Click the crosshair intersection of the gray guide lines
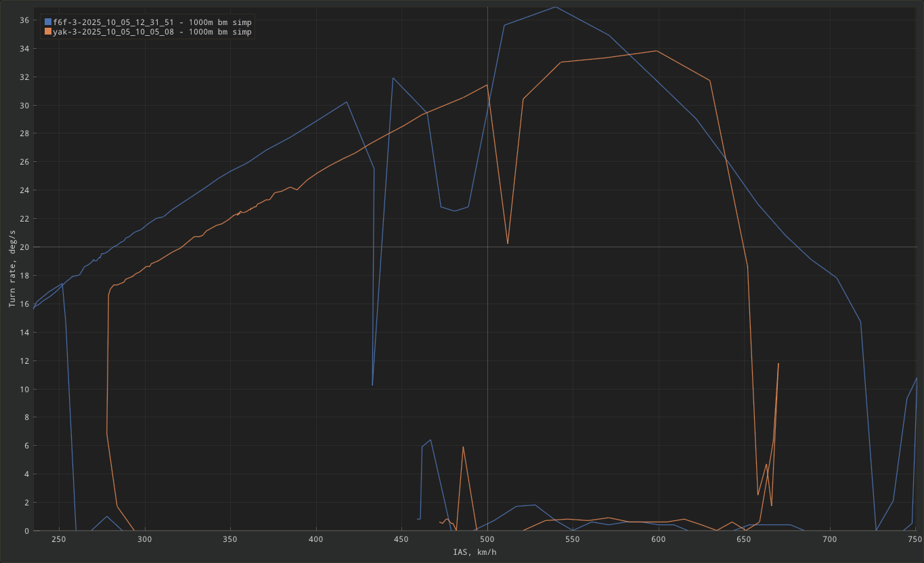Viewport: 924px width, 563px height. 487,247
